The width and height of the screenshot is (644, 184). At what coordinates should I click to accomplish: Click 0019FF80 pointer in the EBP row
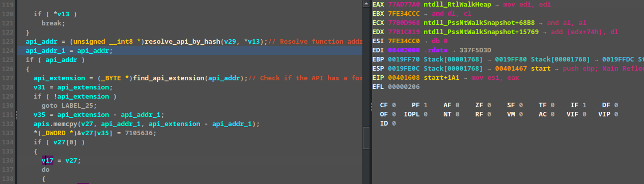511,59
